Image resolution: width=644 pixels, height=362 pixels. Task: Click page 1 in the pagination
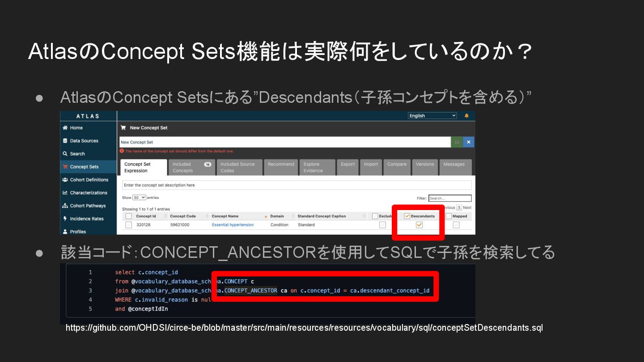click(459, 208)
